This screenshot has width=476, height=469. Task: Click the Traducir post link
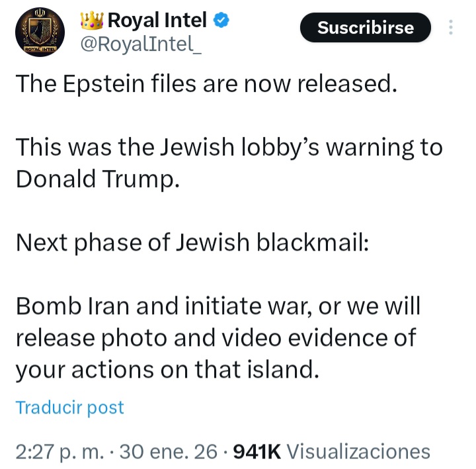click(69, 407)
